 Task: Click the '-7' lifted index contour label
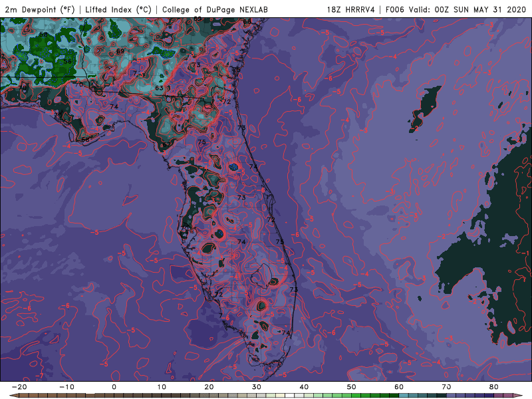pos(39,376)
